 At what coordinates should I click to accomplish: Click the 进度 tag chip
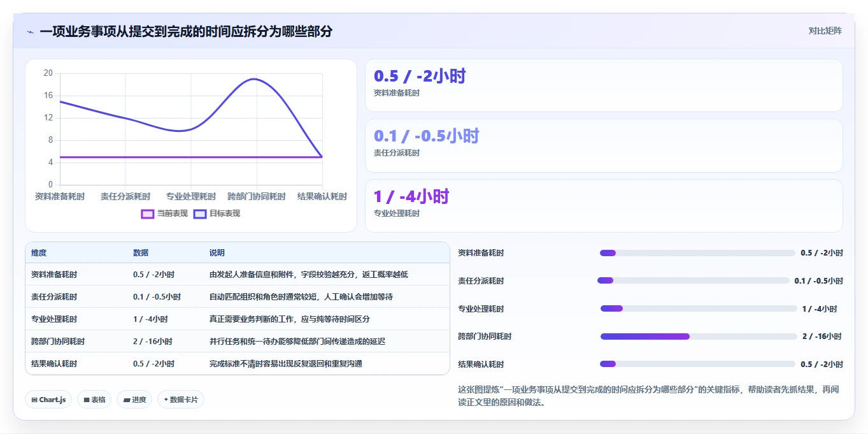(134, 400)
